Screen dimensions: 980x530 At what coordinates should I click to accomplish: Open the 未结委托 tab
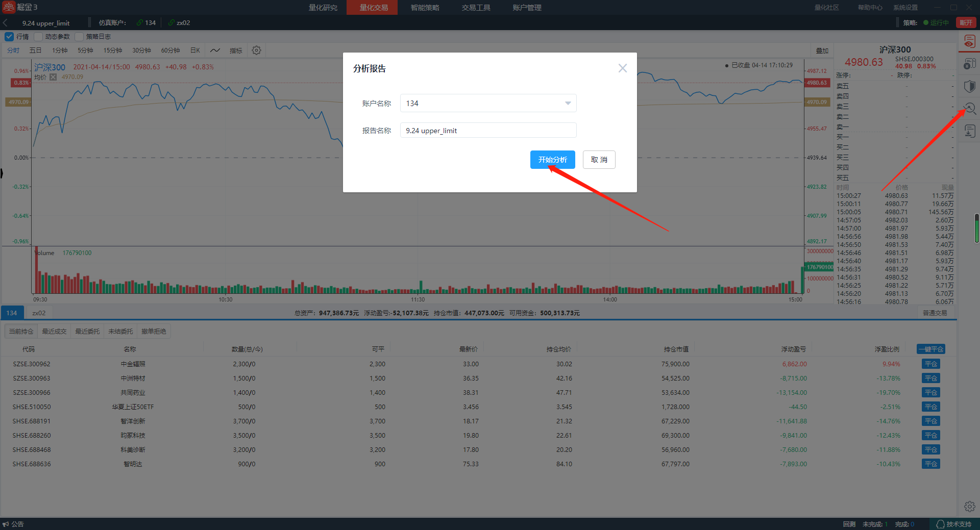[x=120, y=332]
